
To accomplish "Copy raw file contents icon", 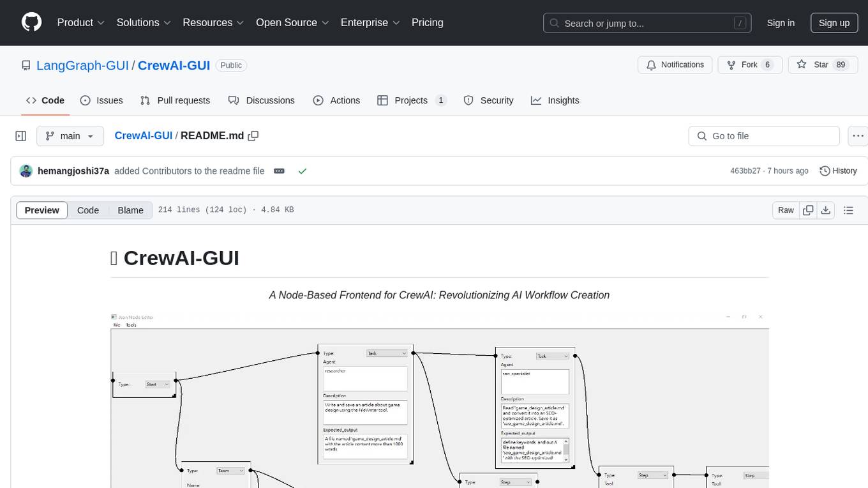I will (808, 210).
